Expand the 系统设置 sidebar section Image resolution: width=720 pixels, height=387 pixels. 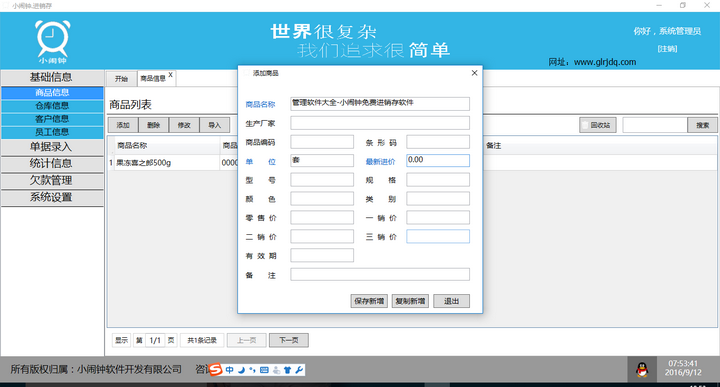click(x=52, y=197)
